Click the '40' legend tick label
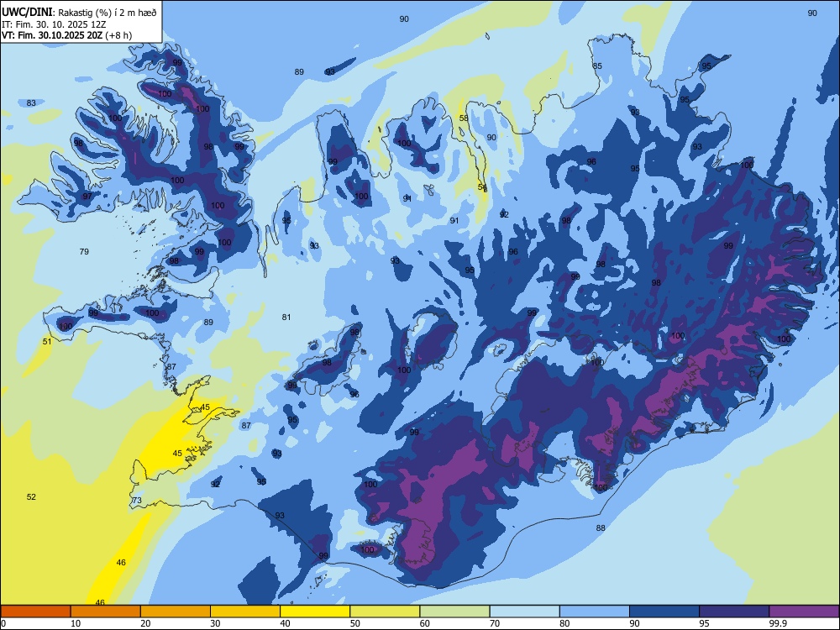 click(285, 623)
